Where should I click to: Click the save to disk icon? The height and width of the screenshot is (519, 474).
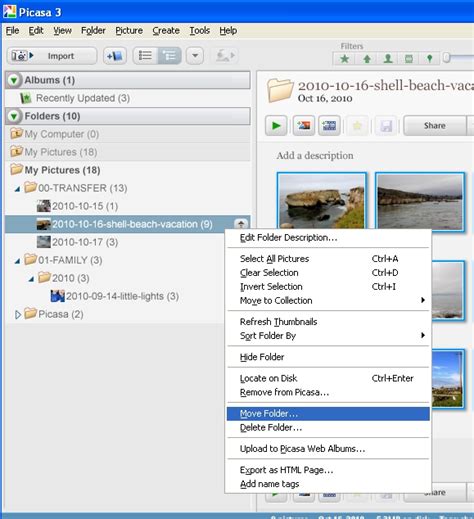pos(386,126)
